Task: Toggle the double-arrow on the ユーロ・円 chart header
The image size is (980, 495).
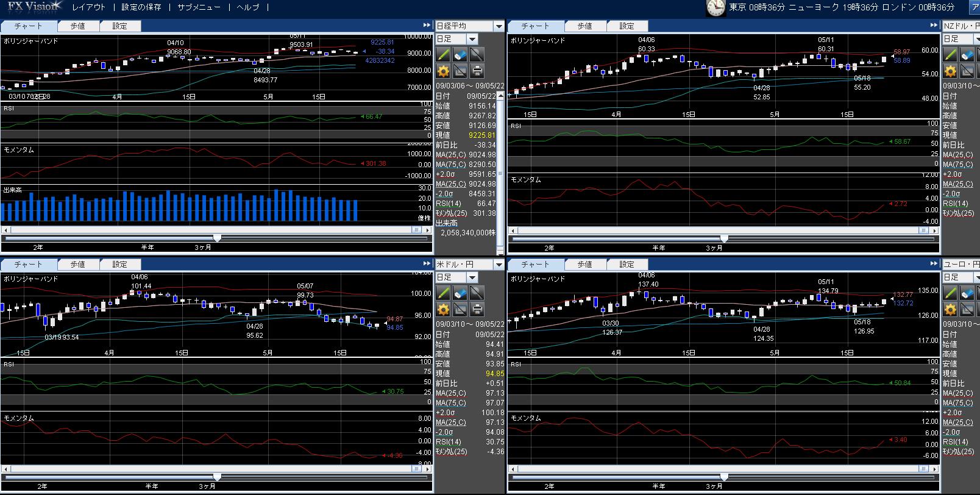Action: (934, 264)
